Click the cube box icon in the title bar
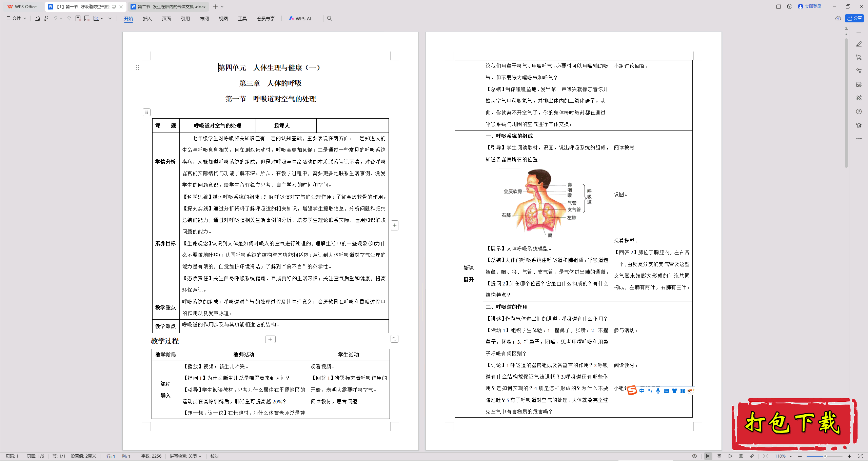Viewport: 868px width, 461px height. [x=790, y=6]
